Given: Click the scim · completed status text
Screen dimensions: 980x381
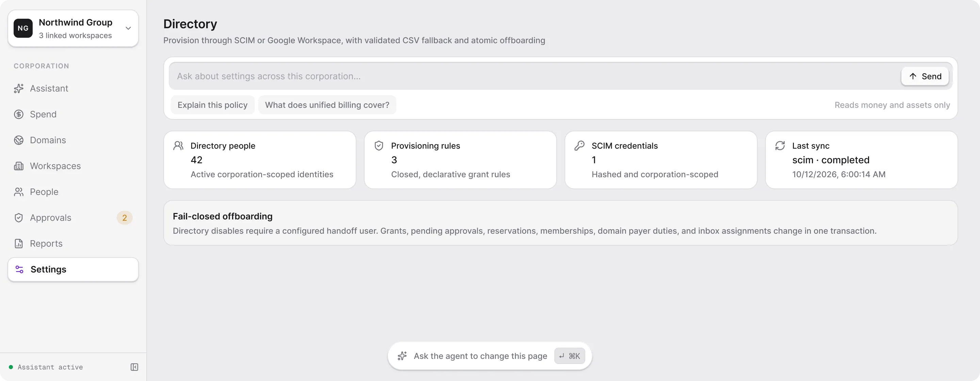Looking at the screenshot, I should [x=831, y=160].
